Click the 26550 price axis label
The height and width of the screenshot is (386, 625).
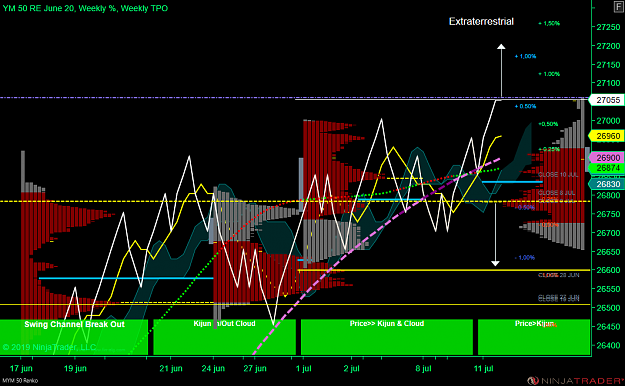[x=608, y=289]
